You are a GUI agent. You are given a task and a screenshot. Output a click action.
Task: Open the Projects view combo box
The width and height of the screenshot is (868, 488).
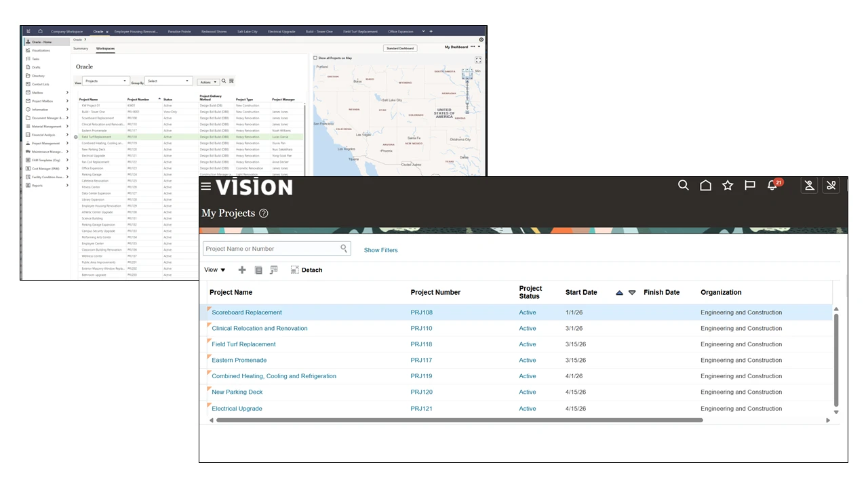106,81
